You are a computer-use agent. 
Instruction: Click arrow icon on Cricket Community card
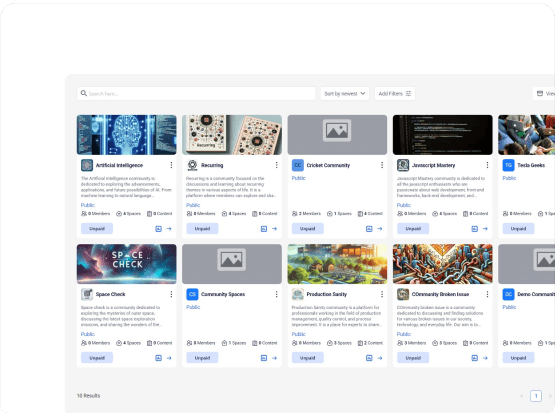(380, 229)
